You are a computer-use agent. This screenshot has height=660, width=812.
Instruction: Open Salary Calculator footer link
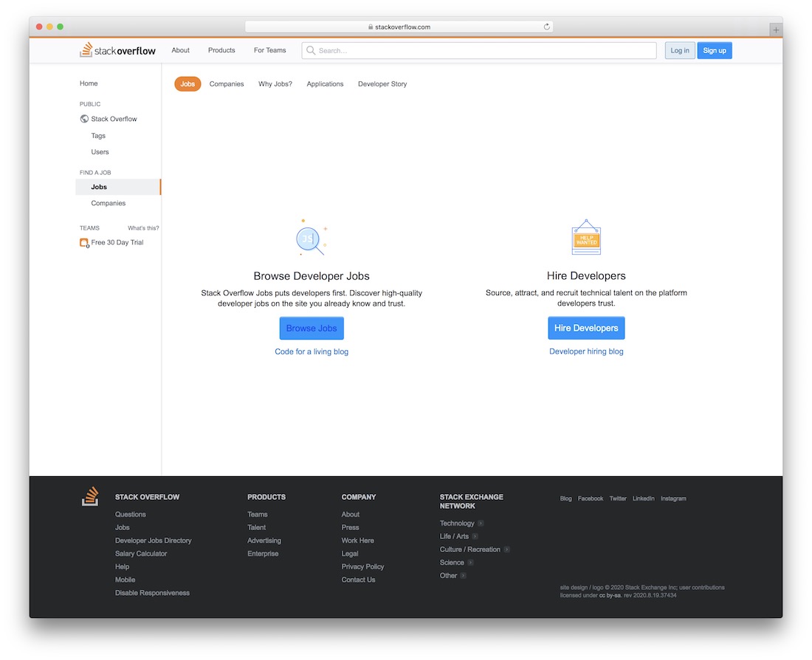tap(141, 553)
